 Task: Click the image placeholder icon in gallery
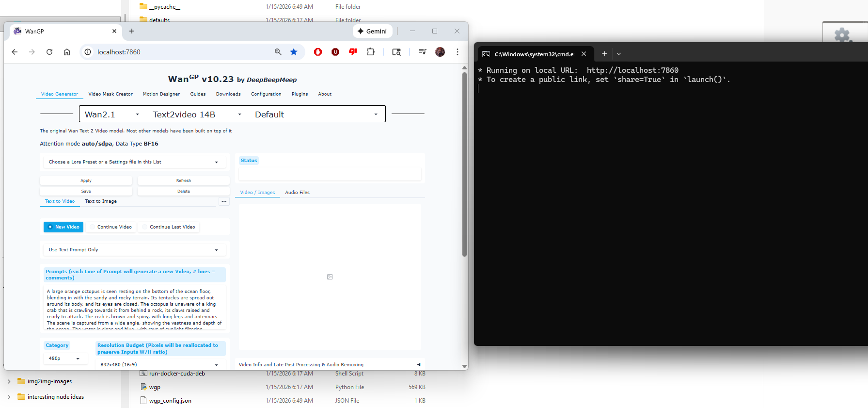click(330, 277)
